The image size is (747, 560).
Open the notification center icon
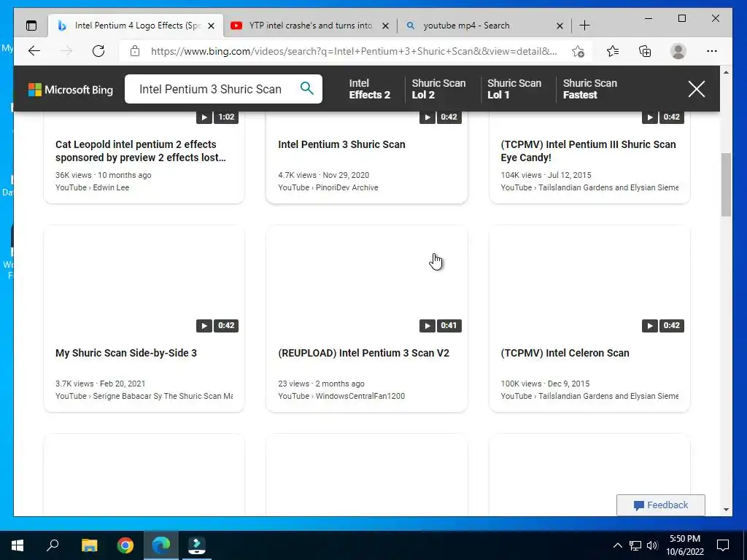click(x=723, y=545)
